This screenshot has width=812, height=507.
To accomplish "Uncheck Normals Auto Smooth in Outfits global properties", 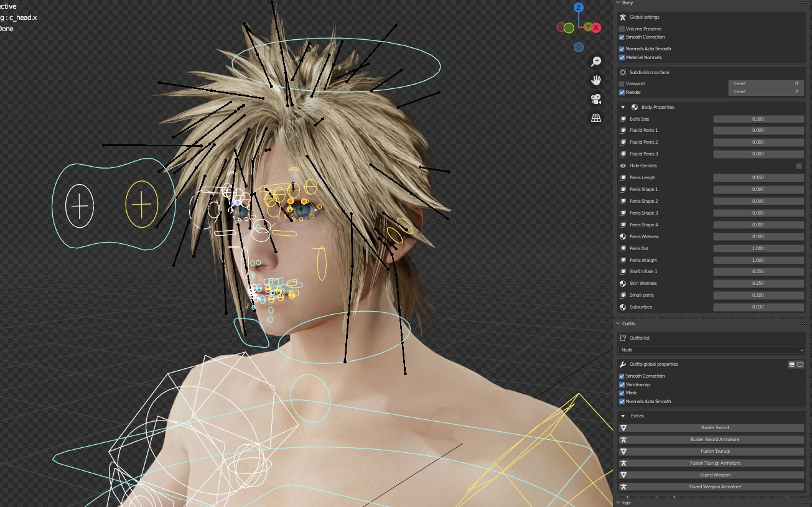I will click(622, 401).
